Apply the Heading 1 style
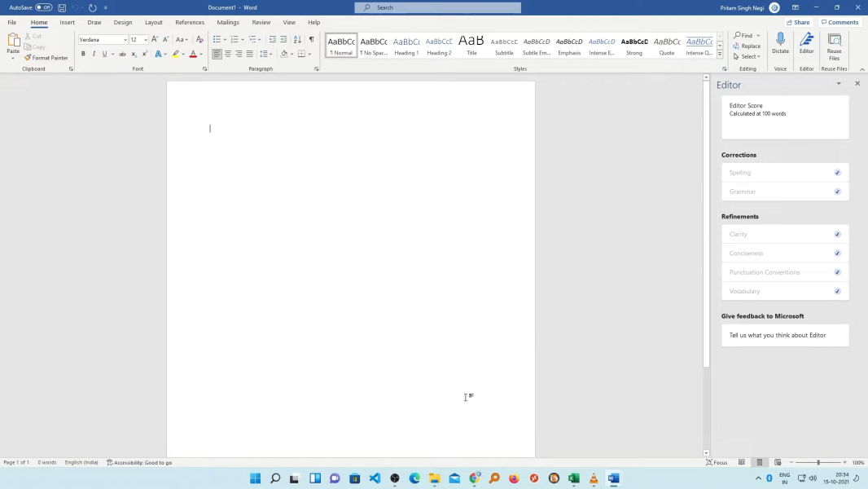 point(406,46)
